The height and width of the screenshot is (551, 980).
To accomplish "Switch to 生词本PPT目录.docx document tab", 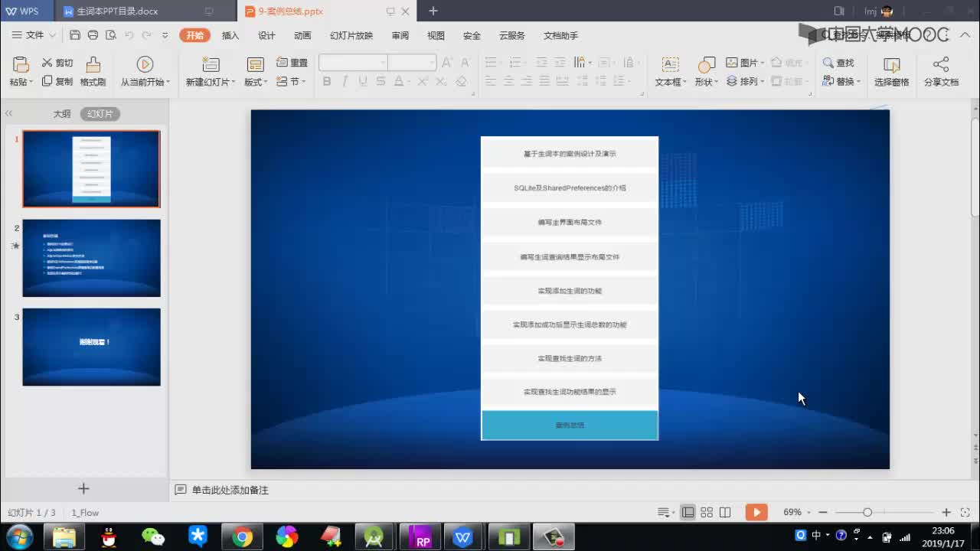I will (x=146, y=11).
